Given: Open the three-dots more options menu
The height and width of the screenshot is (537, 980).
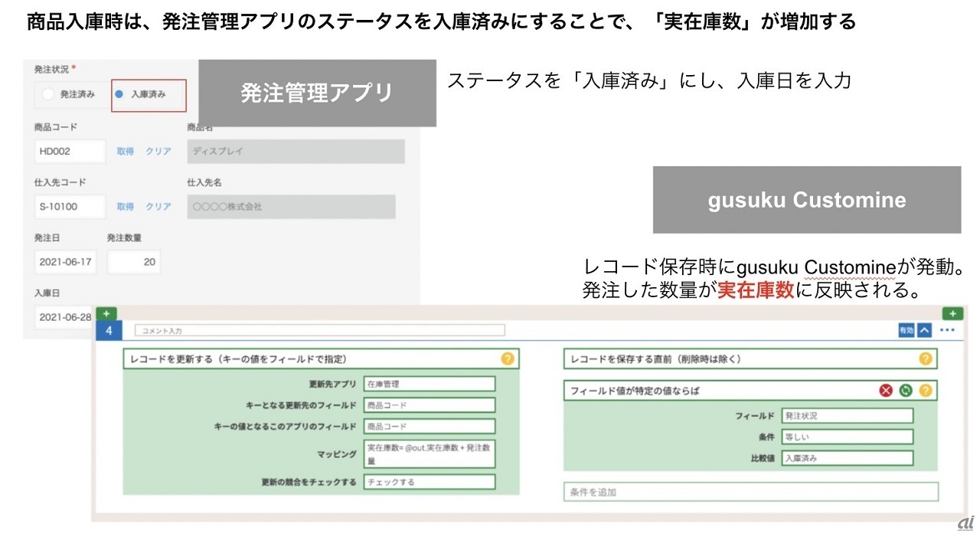Looking at the screenshot, I should point(947,330).
